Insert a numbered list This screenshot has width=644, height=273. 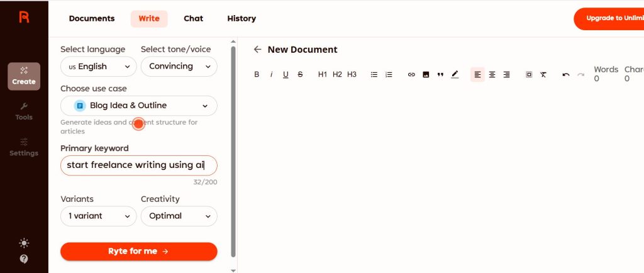(x=389, y=74)
